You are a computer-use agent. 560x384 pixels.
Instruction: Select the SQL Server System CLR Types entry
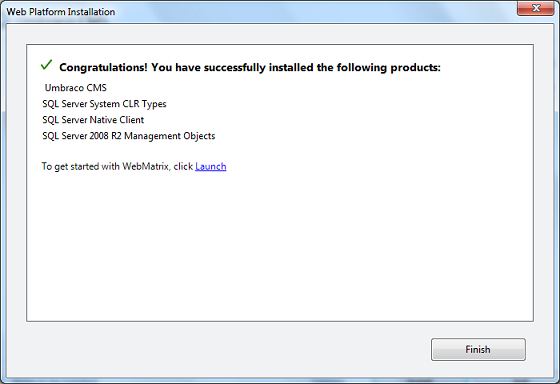pos(104,104)
